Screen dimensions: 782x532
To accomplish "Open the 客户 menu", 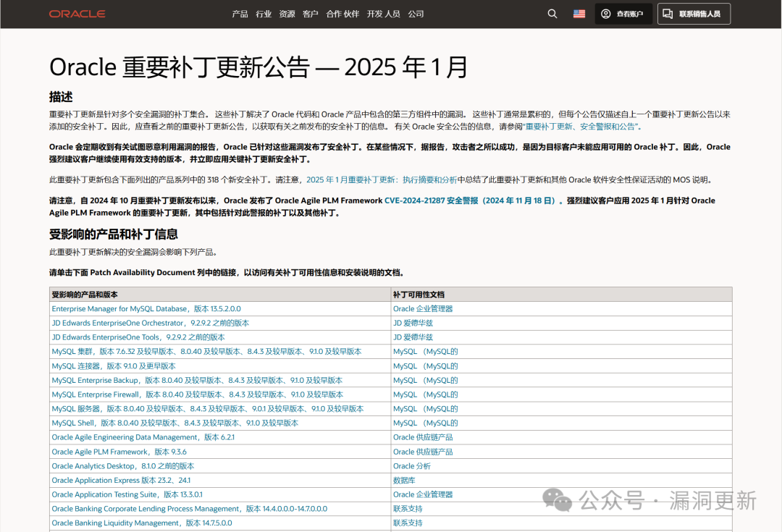I will 310,14.
